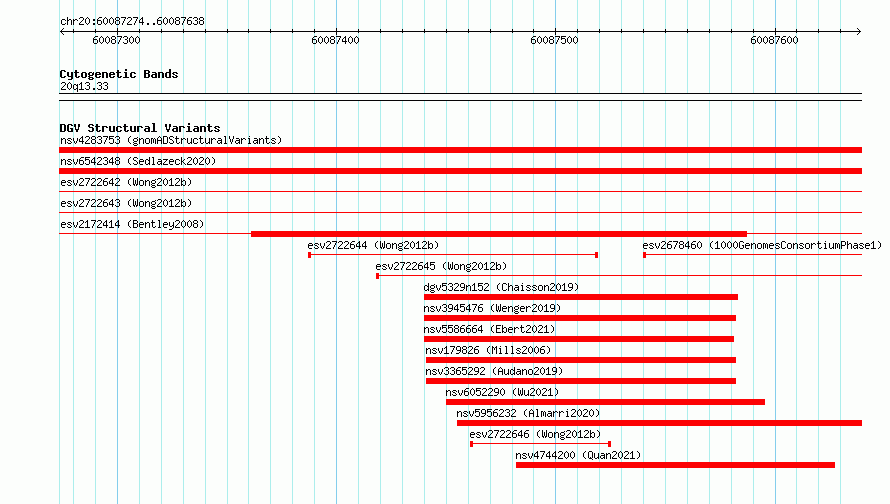Open the nsv5586664 Ebert2021 label
The height and width of the screenshot is (504, 890).
coord(489,329)
